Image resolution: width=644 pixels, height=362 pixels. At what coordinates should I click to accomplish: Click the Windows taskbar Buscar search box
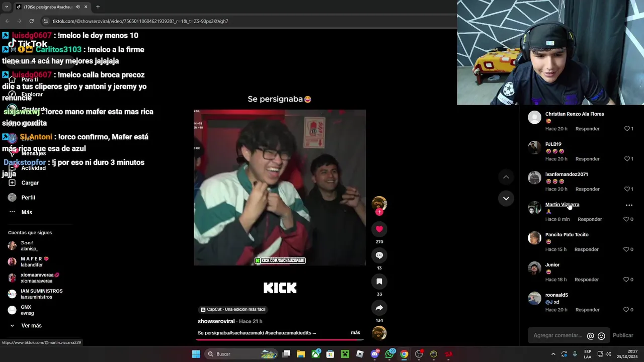click(x=242, y=354)
